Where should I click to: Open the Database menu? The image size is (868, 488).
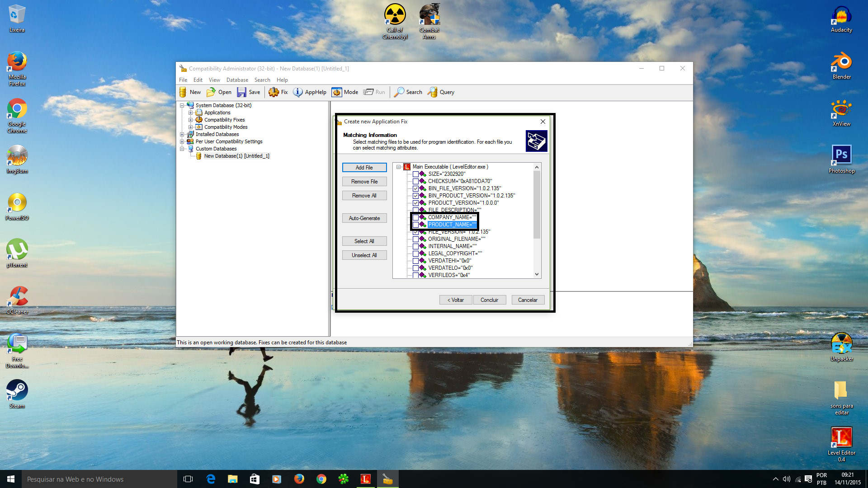point(237,80)
